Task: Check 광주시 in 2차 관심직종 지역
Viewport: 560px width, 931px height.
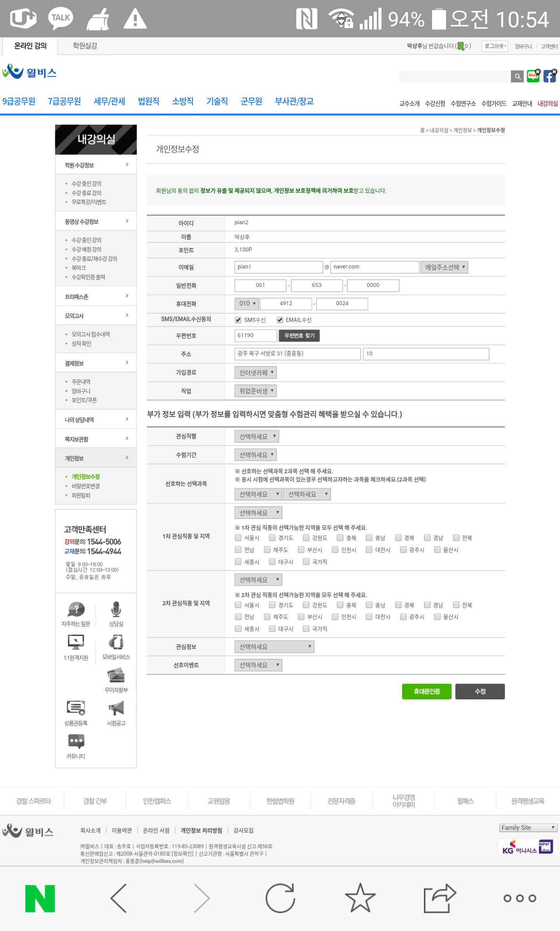Action: 403,617
